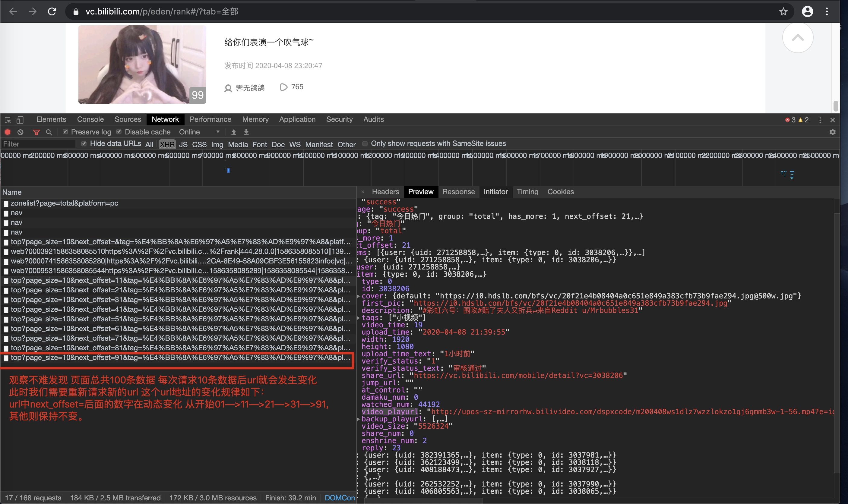Click the DOMContentLoaded status entry

pyautogui.click(x=339, y=498)
